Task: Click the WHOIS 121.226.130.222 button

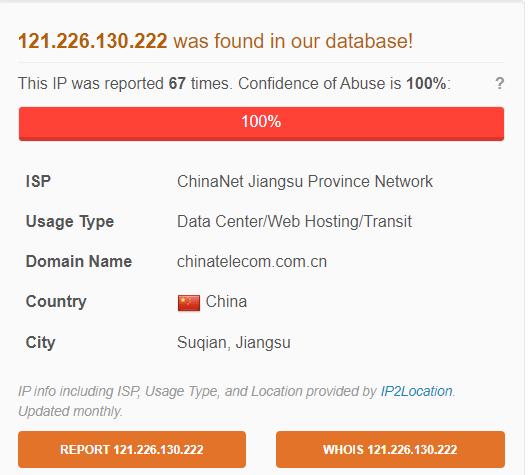Action: 390,450
